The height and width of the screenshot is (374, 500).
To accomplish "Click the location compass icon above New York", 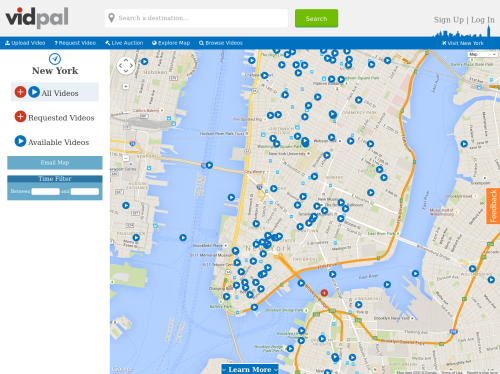I will pos(55,59).
